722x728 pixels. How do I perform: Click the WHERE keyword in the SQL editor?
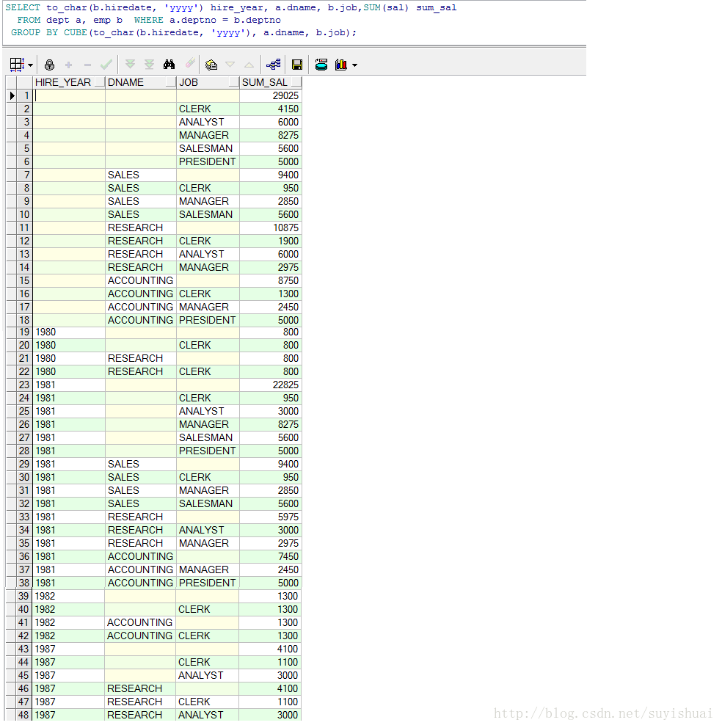coord(148,20)
